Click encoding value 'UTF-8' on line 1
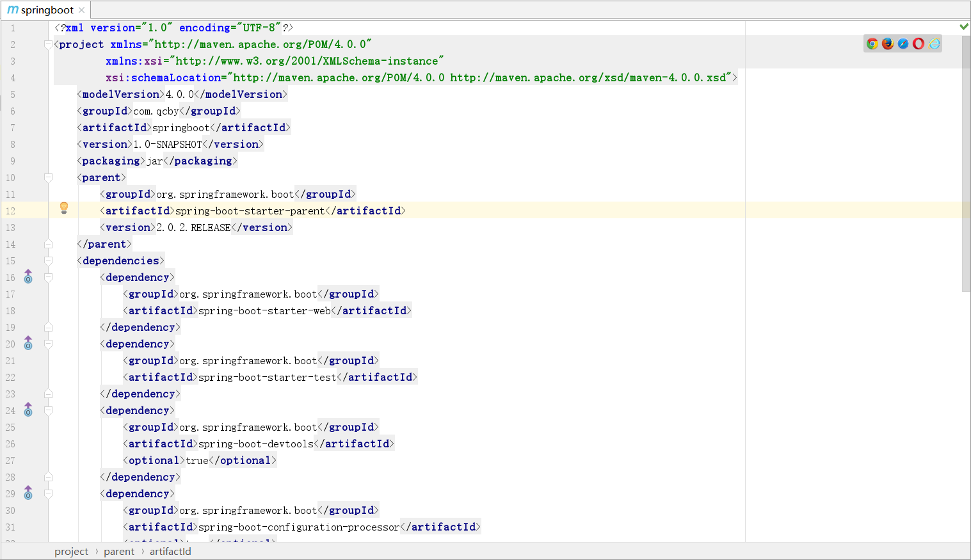971x560 pixels. point(259,28)
